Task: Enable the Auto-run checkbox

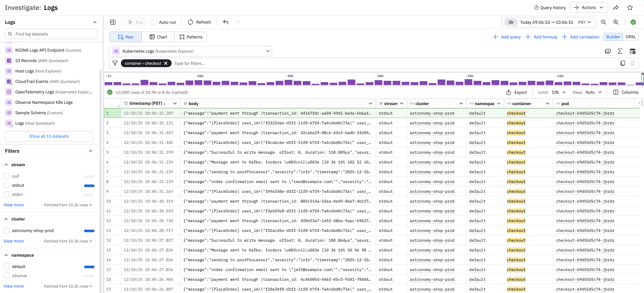Action: [x=154, y=22]
